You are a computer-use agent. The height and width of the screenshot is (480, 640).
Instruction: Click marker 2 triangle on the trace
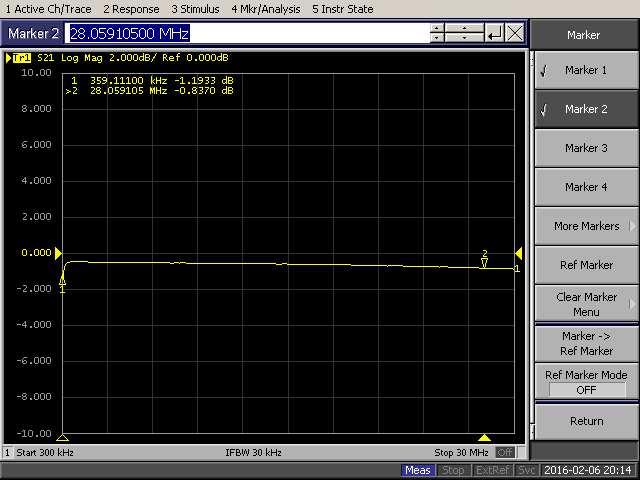[x=484, y=262]
